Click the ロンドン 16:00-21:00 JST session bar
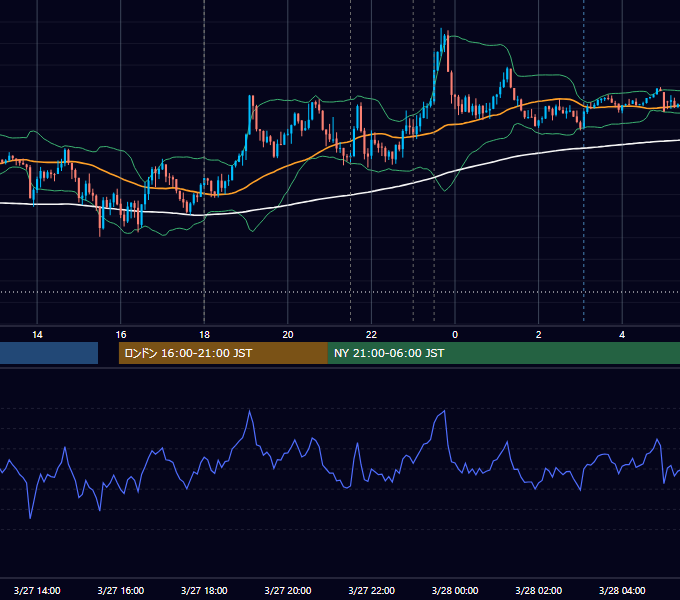Screen dimensions: 680x600 pyautogui.click(x=223, y=353)
